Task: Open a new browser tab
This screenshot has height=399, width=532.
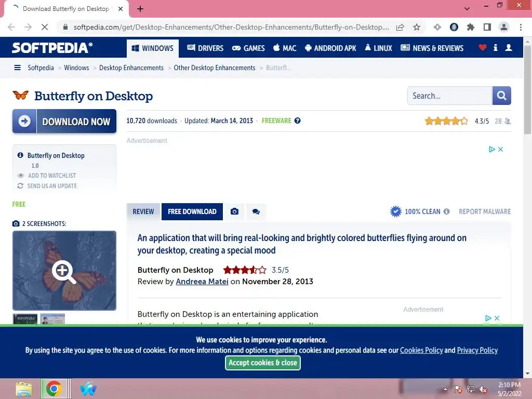Action: click(140, 9)
